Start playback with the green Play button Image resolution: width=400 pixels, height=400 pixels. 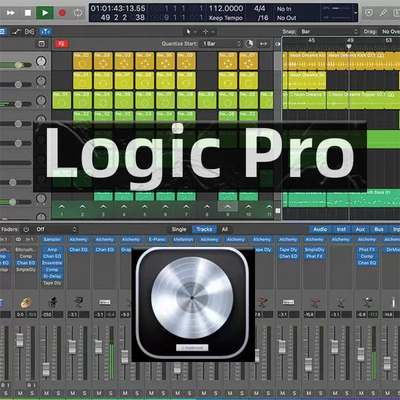click(45, 13)
